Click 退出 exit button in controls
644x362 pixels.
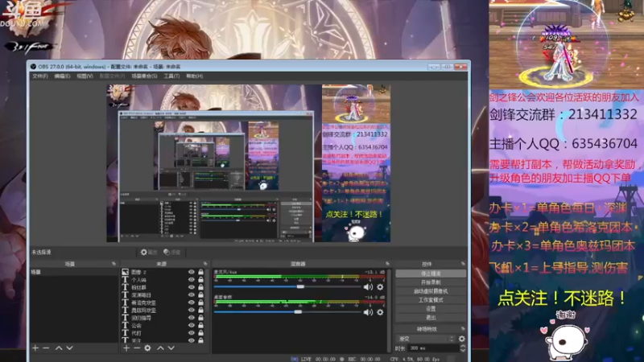point(431,317)
